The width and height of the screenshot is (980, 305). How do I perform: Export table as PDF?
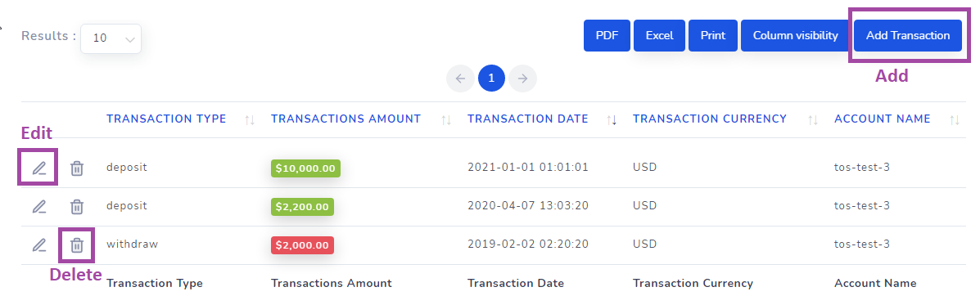click(607, 35)
